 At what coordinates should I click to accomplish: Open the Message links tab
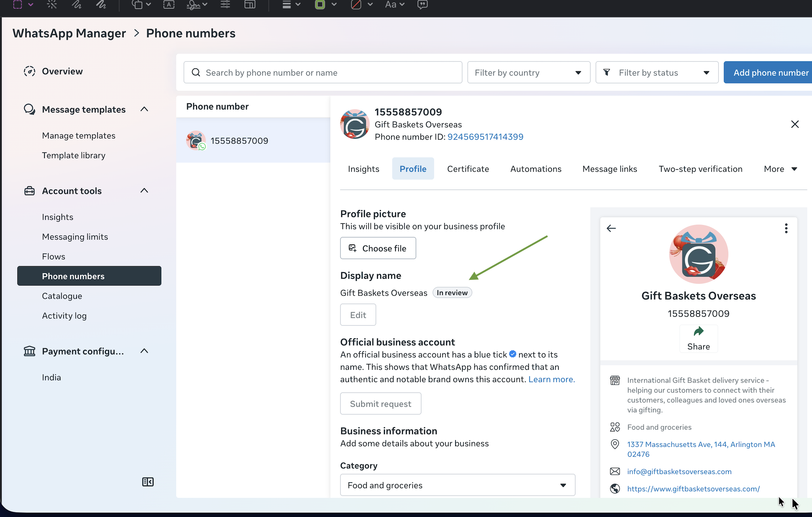610,169
